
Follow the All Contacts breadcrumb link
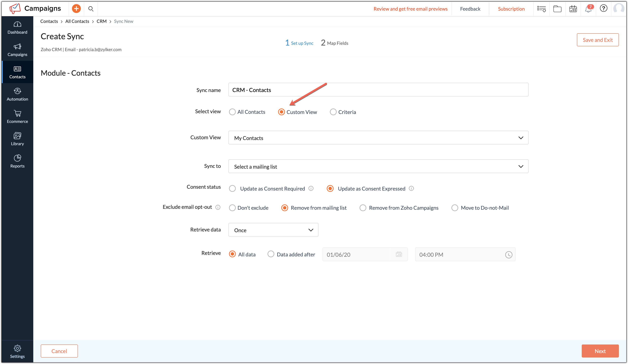(x=77, y=21)
